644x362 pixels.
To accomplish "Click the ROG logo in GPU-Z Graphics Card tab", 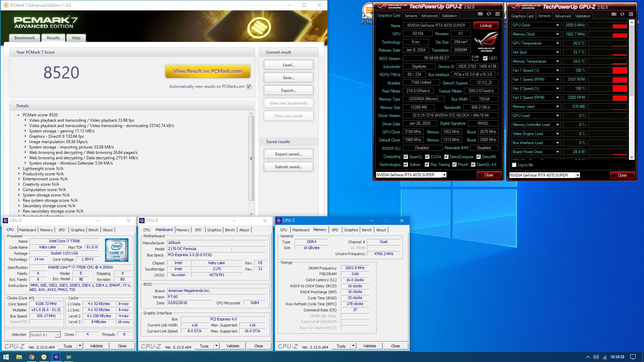I will point(486,42).
